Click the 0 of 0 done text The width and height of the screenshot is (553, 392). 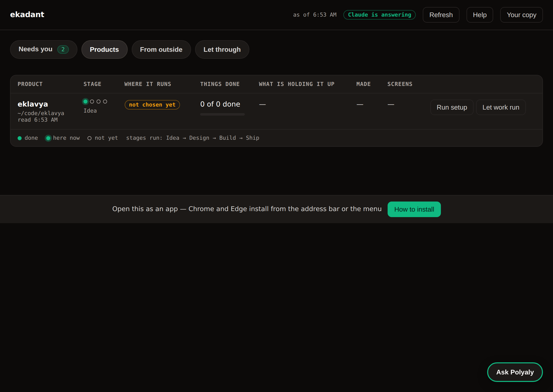(220, 104)
